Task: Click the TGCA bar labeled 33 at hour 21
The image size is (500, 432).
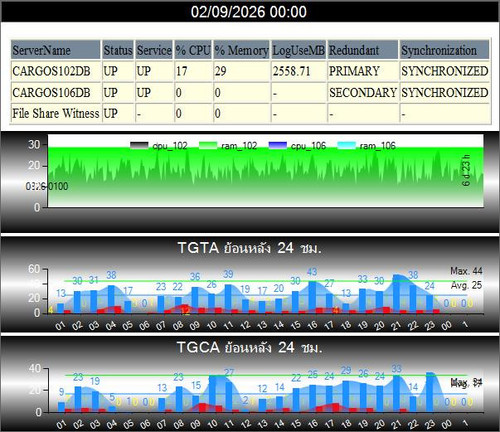Action: 396,394
